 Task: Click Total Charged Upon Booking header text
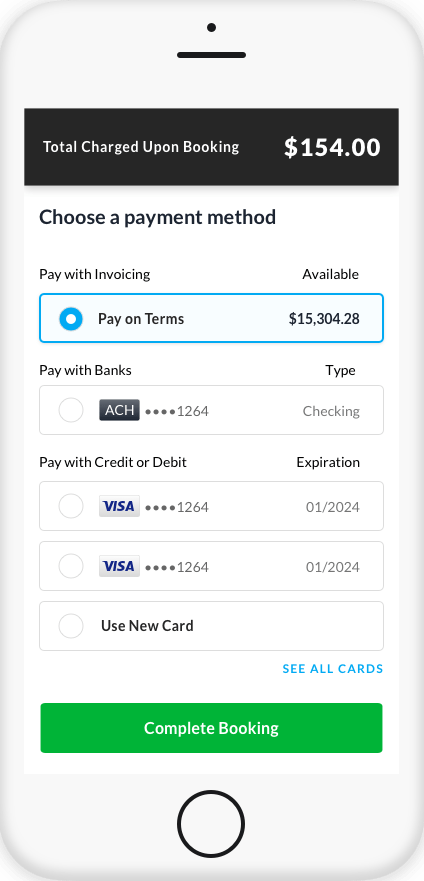click(141, 147)
